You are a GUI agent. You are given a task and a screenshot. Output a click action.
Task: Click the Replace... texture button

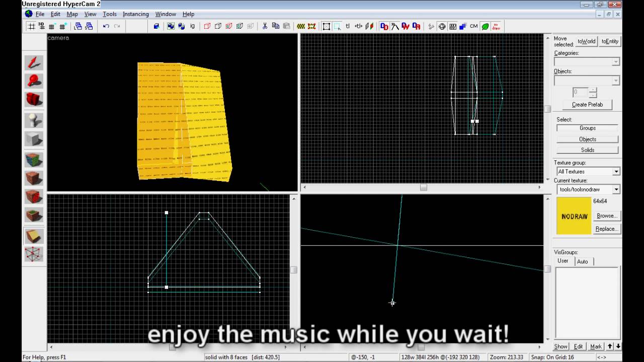point(607,229)
